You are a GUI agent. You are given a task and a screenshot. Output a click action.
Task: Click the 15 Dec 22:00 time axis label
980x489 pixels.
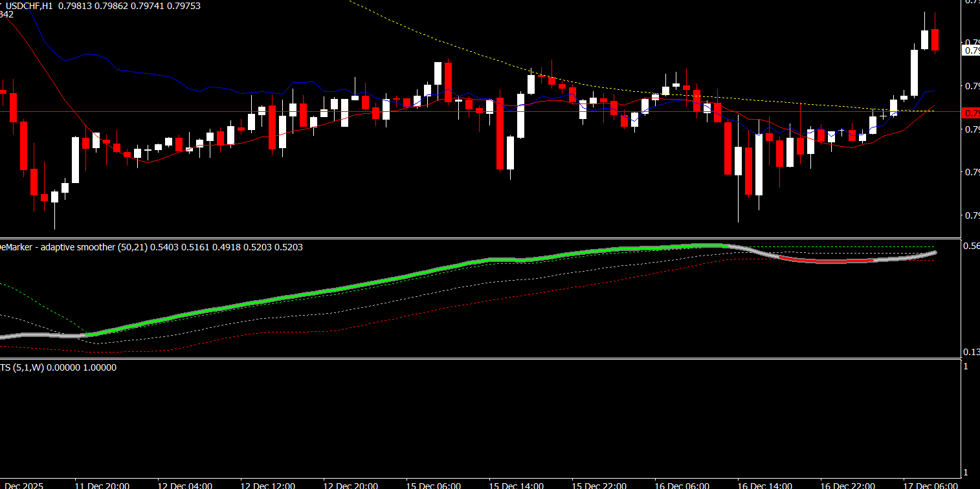pos(599,485)
